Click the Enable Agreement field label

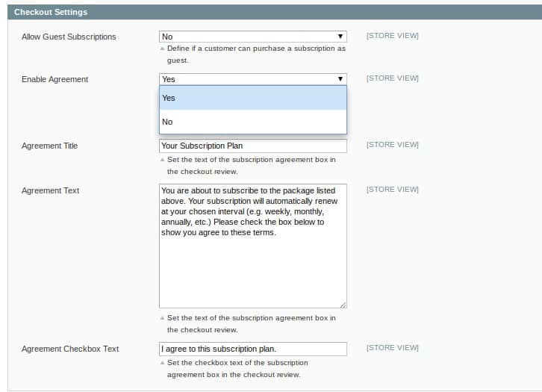pyautogui.click(x=54, y=79)
